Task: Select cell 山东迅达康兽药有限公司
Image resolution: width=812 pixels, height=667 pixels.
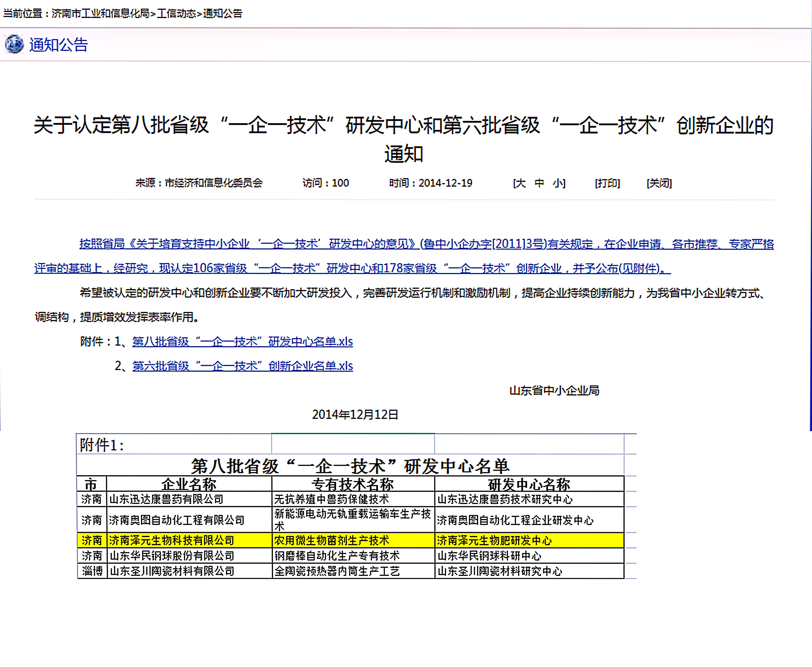Action: (x=189, y=499)
